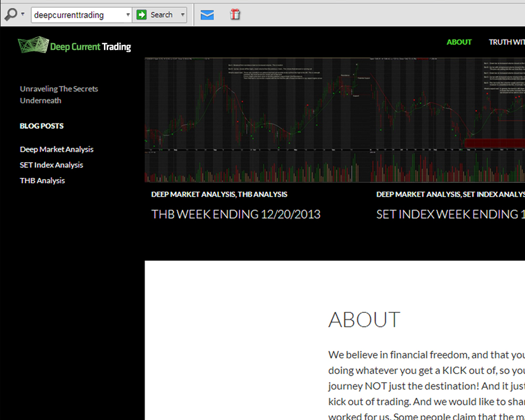This screenshot has height=420, width=525.
Task: Click the tagline 'Unraveling The Secrets Underneath'
Action: coord(59,94)
